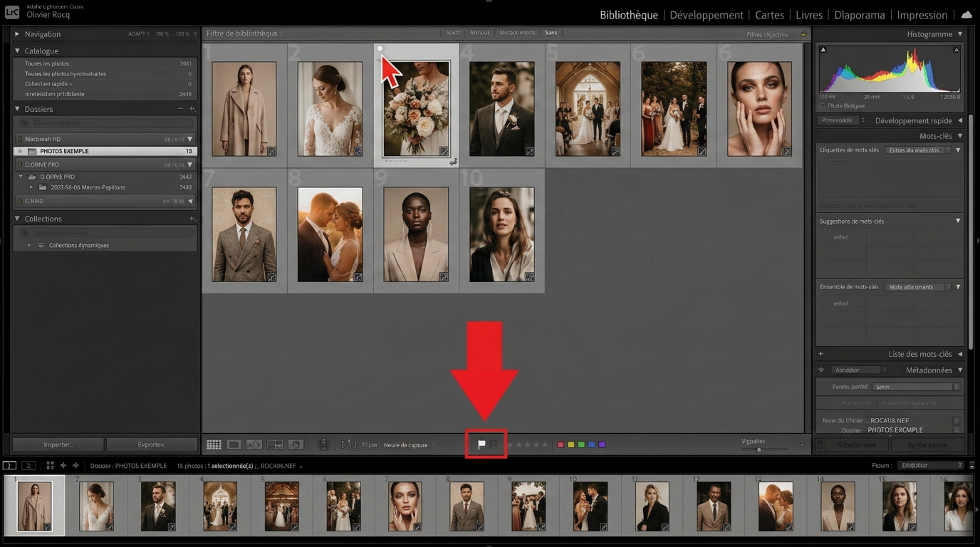Collapse the Mots-clés panel
Screen dimensions: 980x547
[959, 136]
